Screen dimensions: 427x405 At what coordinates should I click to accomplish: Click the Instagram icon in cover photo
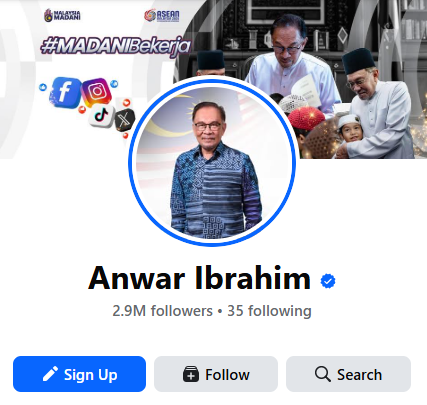pyautogui.click(x=97, y=91)
